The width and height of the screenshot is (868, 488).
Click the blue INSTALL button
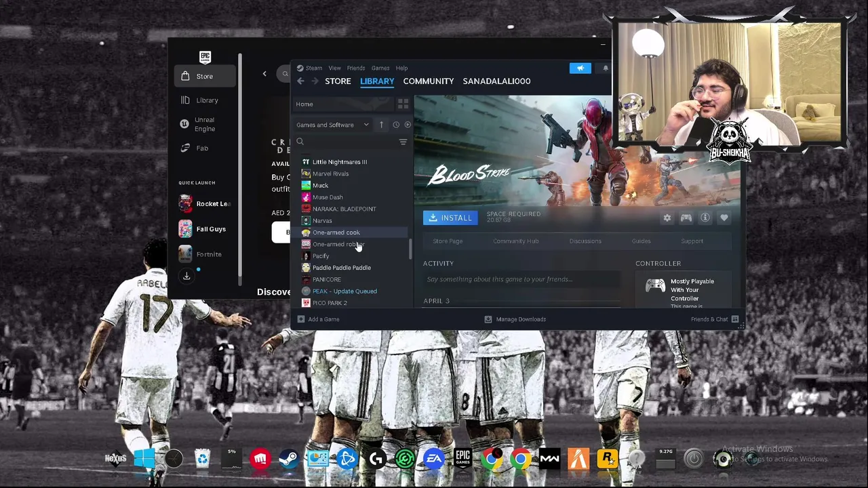450,218
